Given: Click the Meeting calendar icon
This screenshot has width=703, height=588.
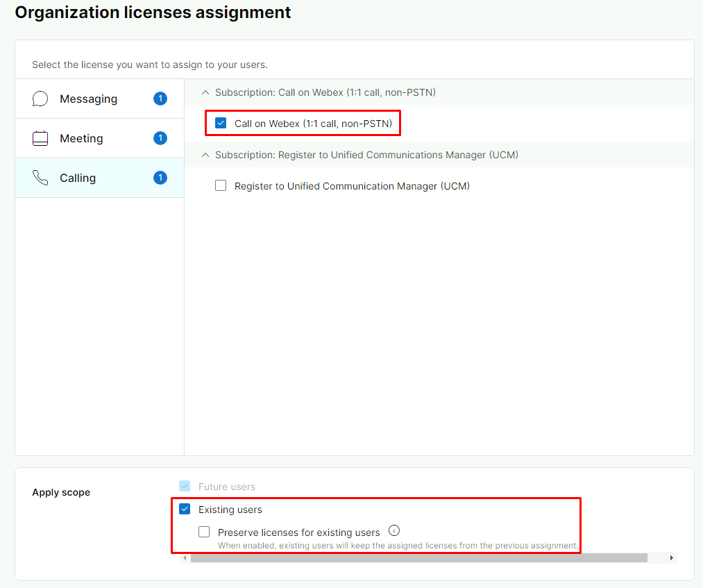Looking at the screenshot, I should [40, 139].
